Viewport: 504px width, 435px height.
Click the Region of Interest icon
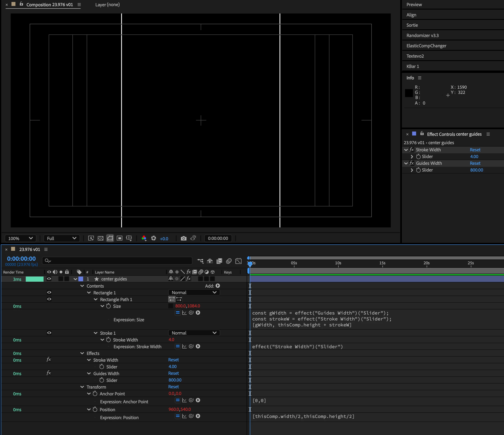[x=119, y=238]
